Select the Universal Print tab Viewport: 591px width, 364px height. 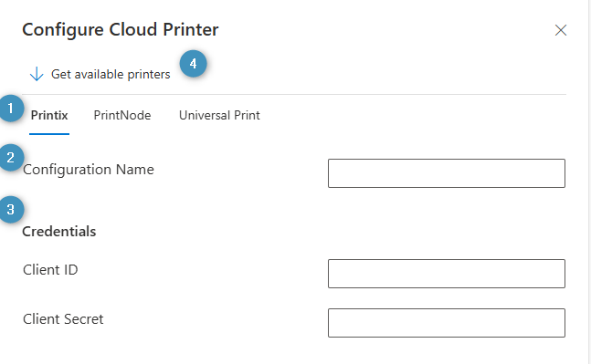click(x=219, y=115)
